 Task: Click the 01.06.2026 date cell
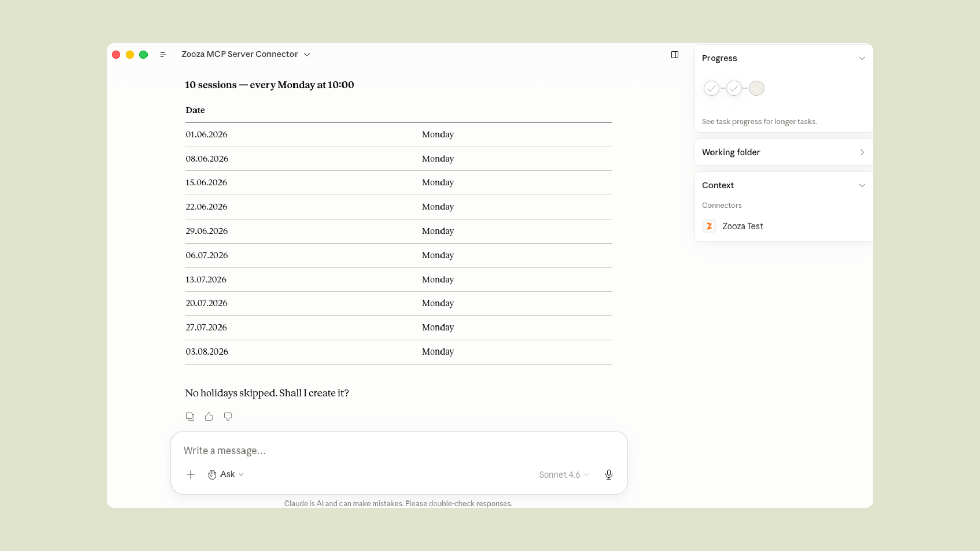tap(207, 135)
